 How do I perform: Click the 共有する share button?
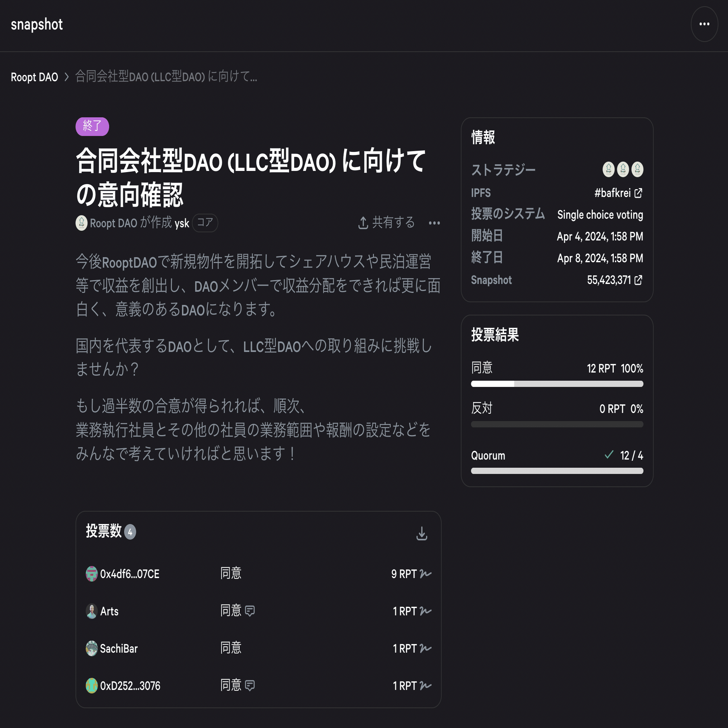point(386,223)
